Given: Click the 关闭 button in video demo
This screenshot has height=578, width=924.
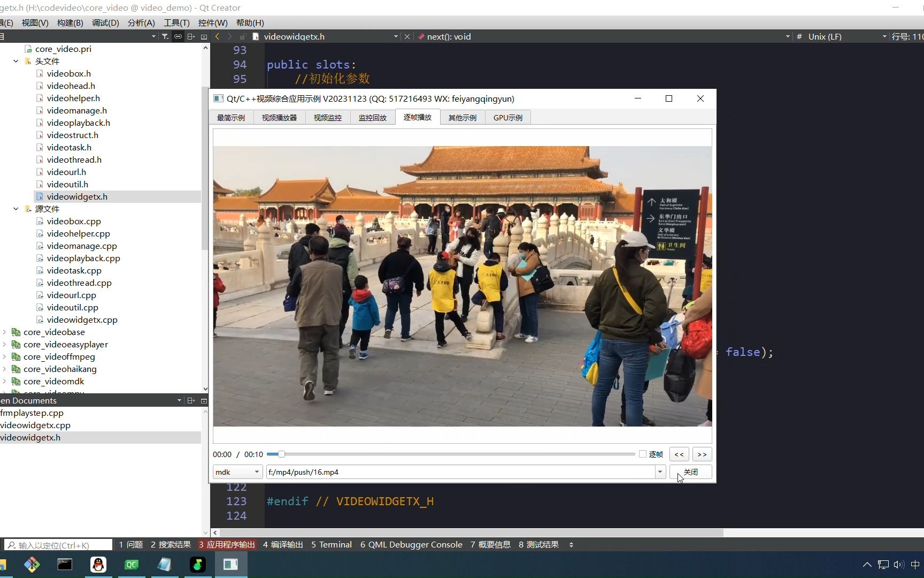Looking at the screenshot, I should tap(690, 472).
